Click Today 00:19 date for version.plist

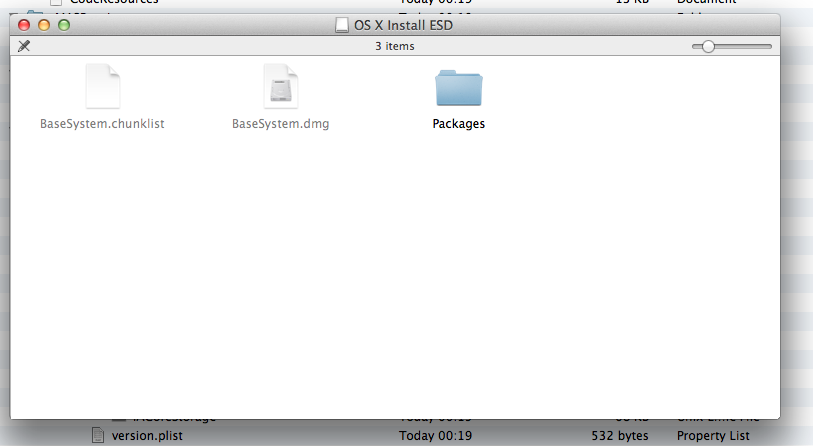[436, 436]
